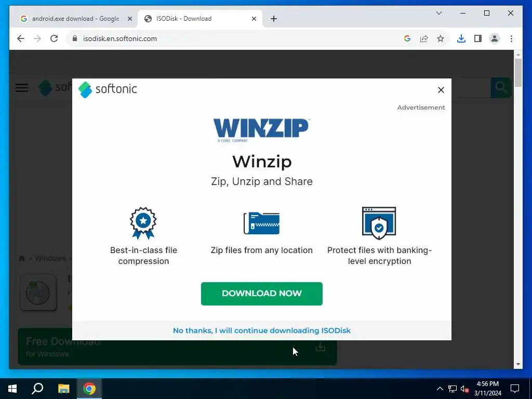532x399 pixels.
Task: Open Softonic hamburger menu behind popup
Action: pyautogui.click(x=22, y=88)
